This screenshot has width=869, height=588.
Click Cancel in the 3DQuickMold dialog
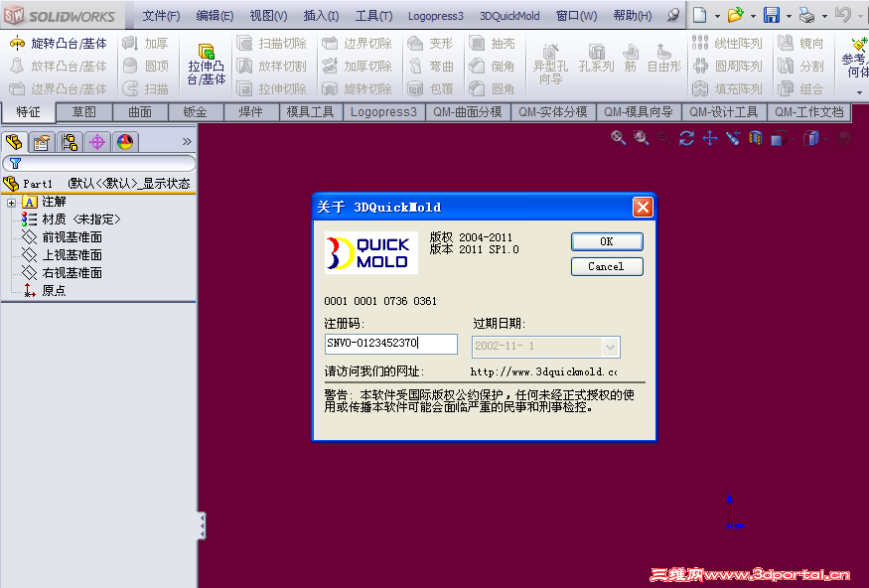[x=607, y=266]
